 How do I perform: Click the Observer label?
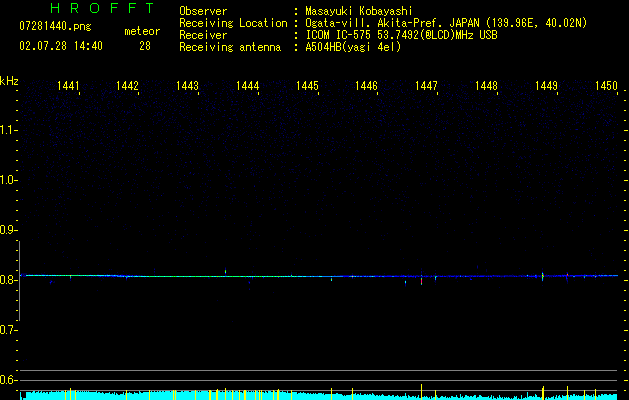coord(203,11)
